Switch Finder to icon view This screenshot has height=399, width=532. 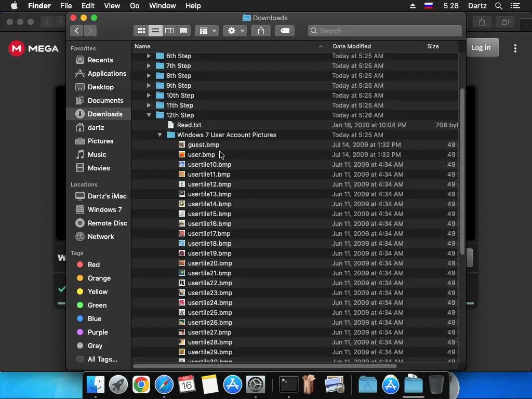tap(141, 31)
